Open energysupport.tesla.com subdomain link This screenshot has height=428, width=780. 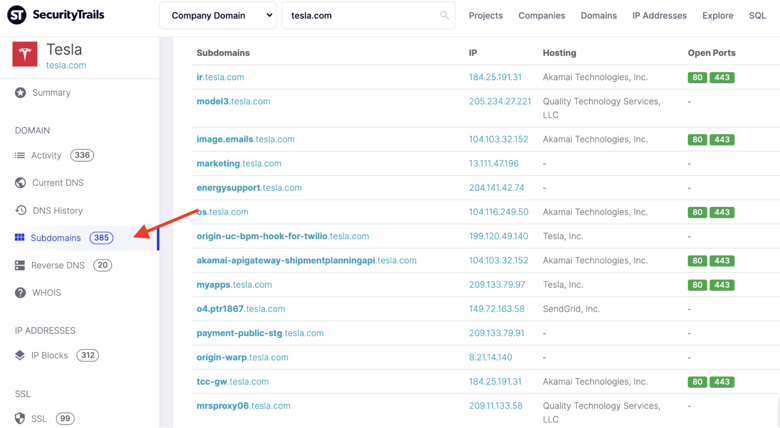tap(249, 188)
